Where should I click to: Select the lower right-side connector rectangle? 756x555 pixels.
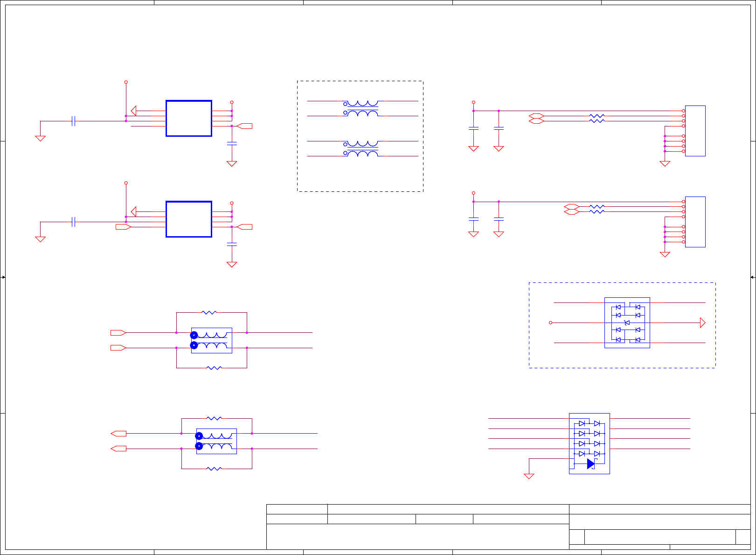coord(695,222)
